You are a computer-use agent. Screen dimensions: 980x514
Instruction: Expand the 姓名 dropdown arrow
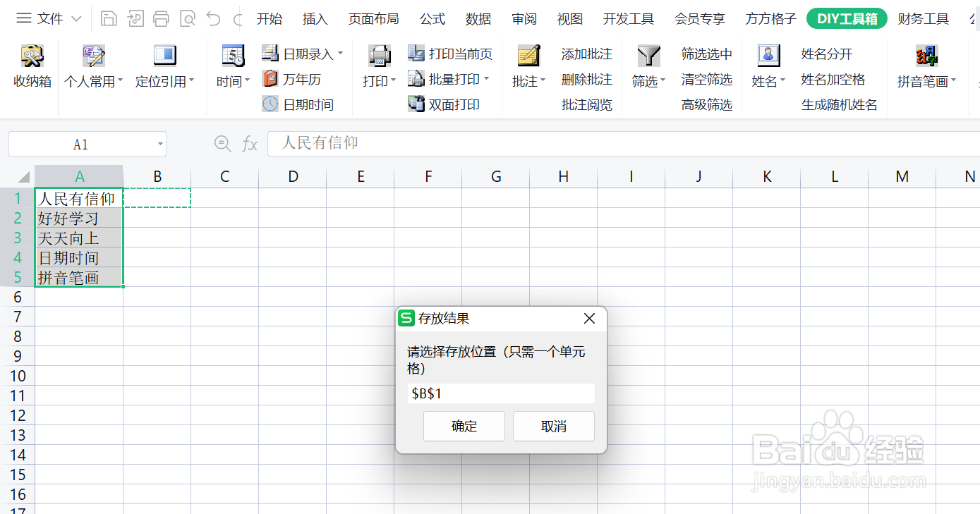click(782, 81)
